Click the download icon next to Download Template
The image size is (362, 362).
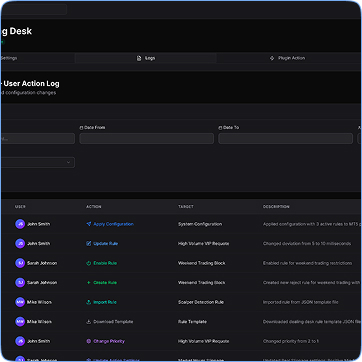(89, 322)
